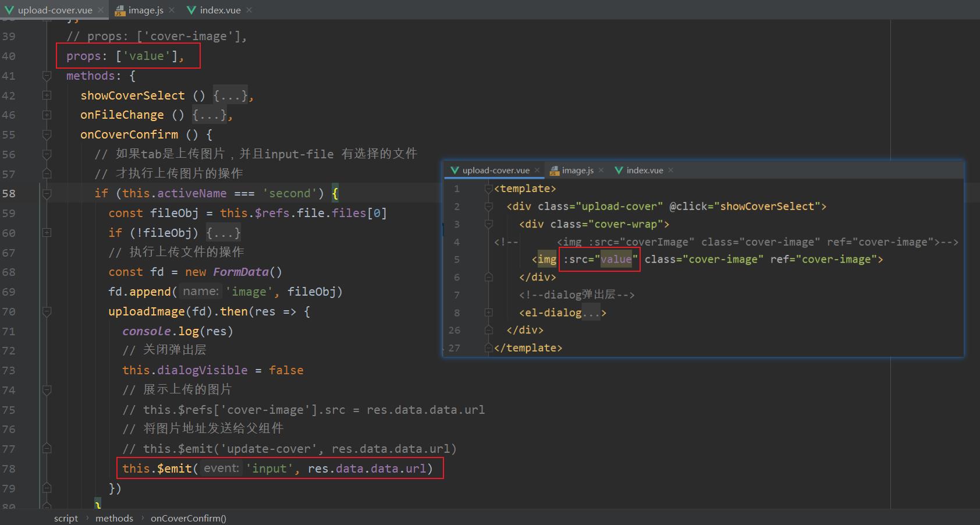Image resolution: width=980 pixels, height=525 pixels.
Task: Close upload-cover.vue tab in the inset template window
Action: pos(537,170)
